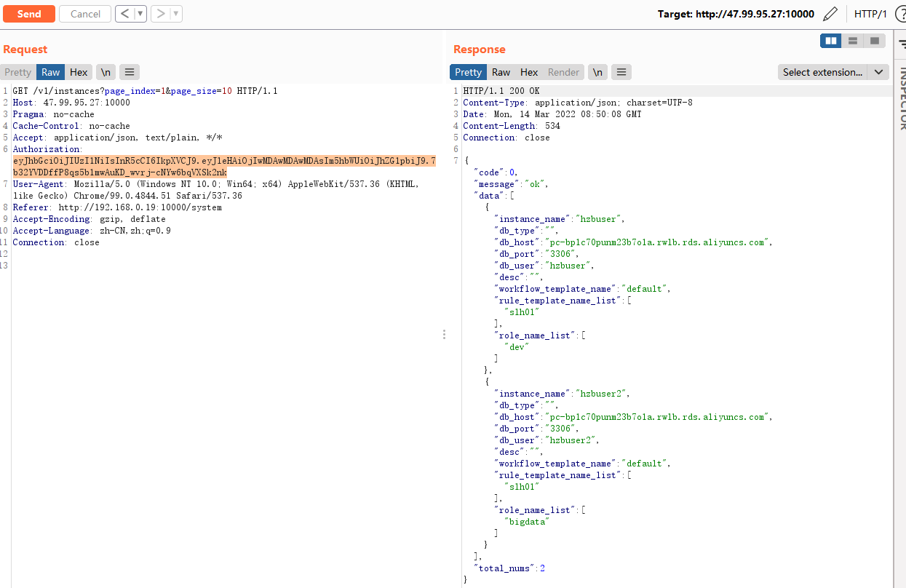Toggle \n non-printable characters in Response
This screenshot has width=906, height=588.
coord(597,72)
